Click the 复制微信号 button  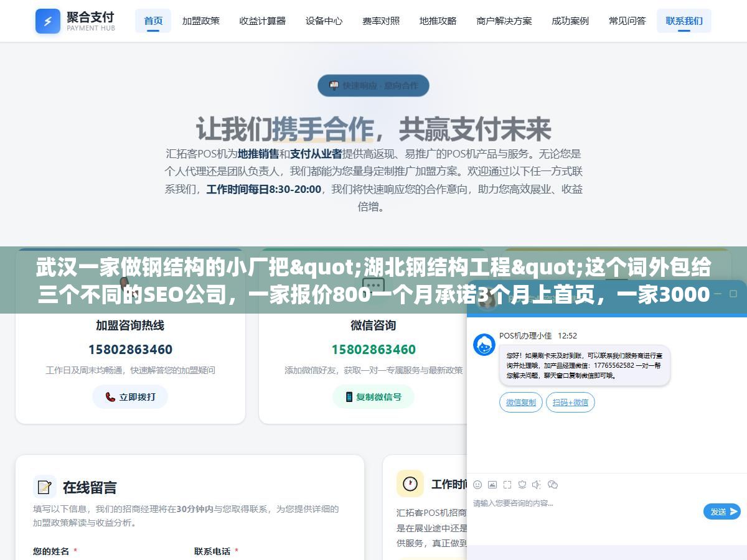tap(374, 397)
